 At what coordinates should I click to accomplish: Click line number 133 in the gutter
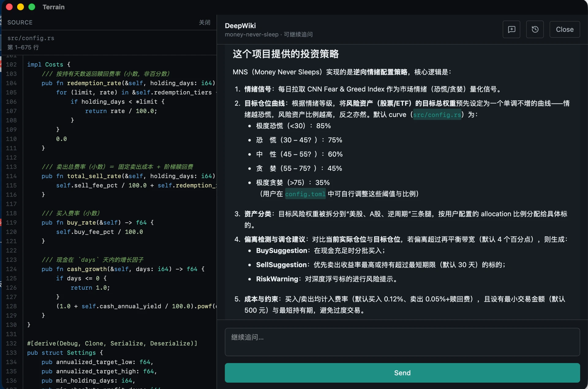[x=11, y=353]
